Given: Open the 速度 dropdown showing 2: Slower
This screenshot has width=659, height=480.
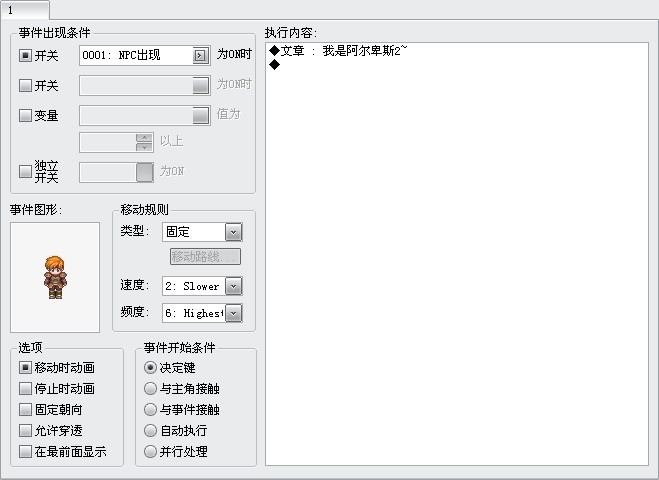Looking at the screenshot, I should [234, 286].
